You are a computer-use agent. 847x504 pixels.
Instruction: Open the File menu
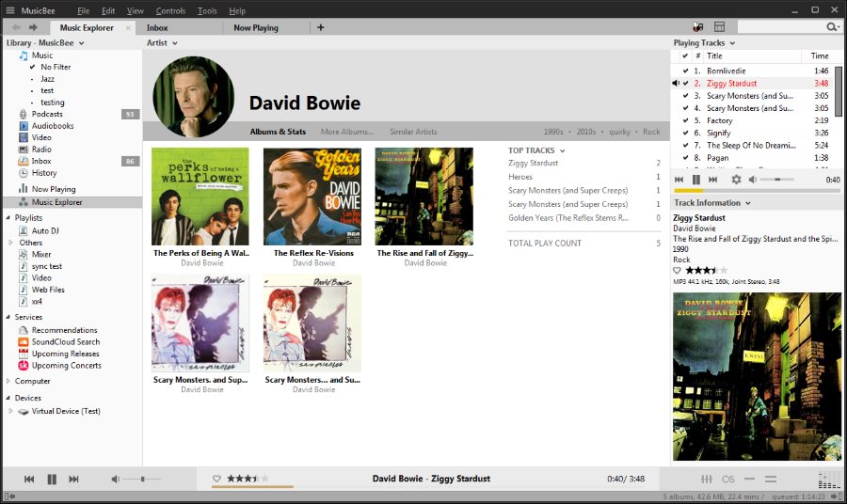83,10
